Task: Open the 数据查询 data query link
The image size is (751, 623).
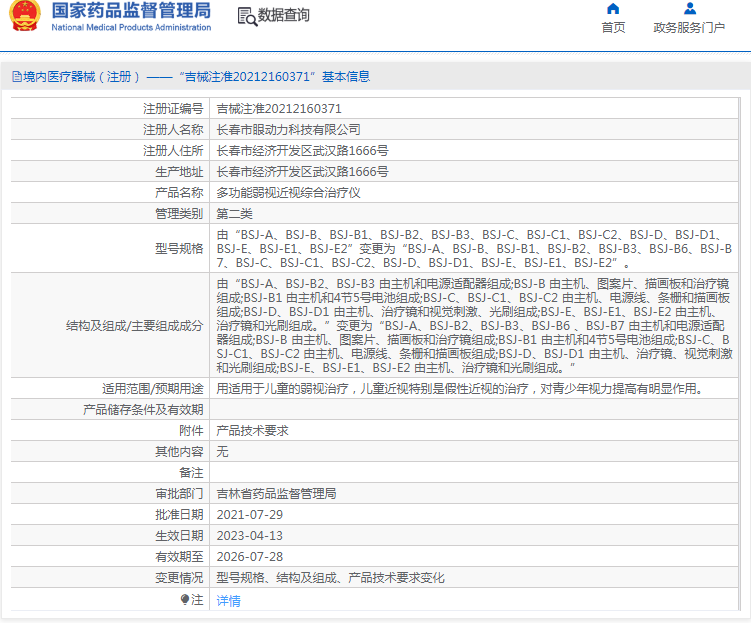Action: click(284, 15)
